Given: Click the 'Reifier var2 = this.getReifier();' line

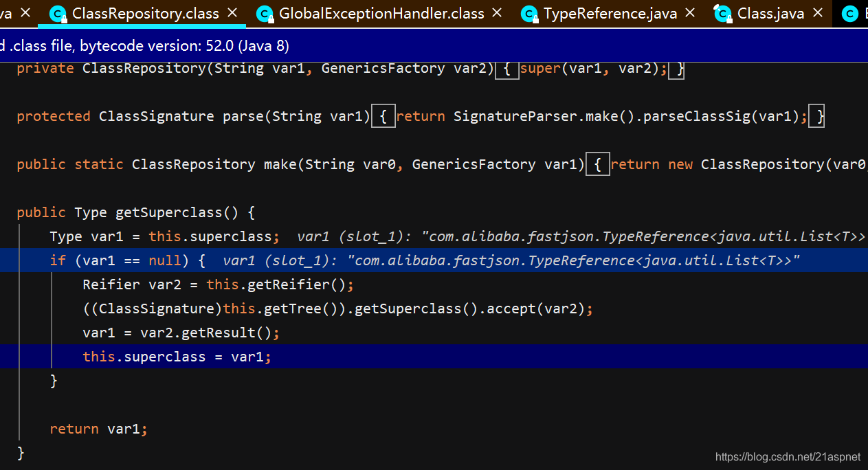Looking at the screenshot, I should pyautogui.click(x=218, y=284).
